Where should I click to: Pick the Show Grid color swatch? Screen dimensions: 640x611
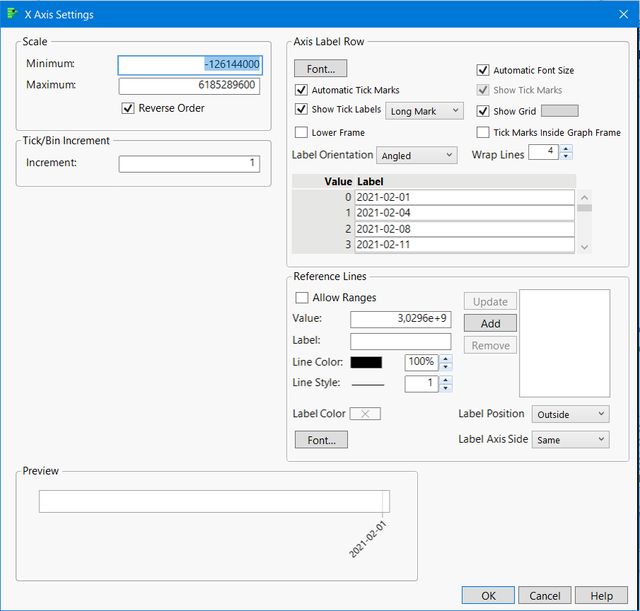[x=560, y=111]
